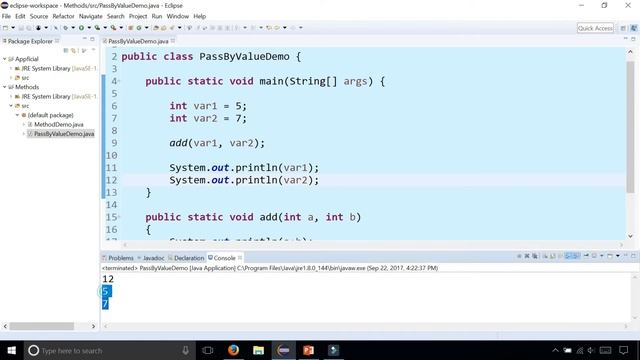Click the Open Type toolbar icon
The height and width of the screenshot is (360, 640).
pos(156,28)
